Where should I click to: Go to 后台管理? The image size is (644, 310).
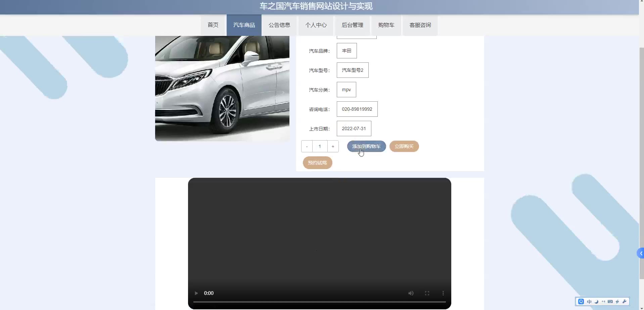pyautogui.click(x=353, y=25)
